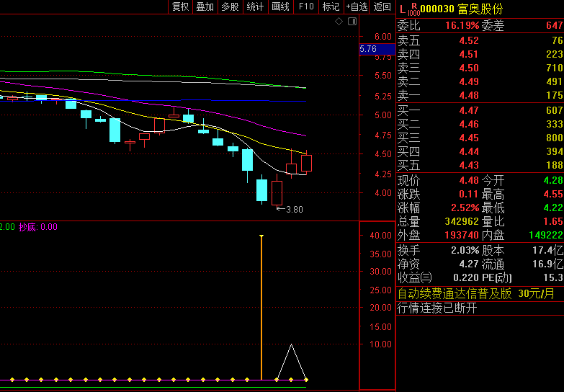Click the last red candlestick on chart
This screenshot has width=564, height=392.
pyautogui.click(x=306, y=163)
